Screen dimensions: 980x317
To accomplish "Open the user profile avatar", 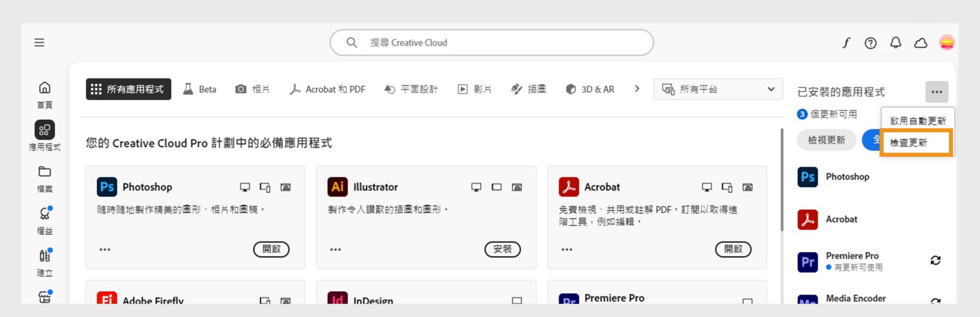I will click(947, 42).
